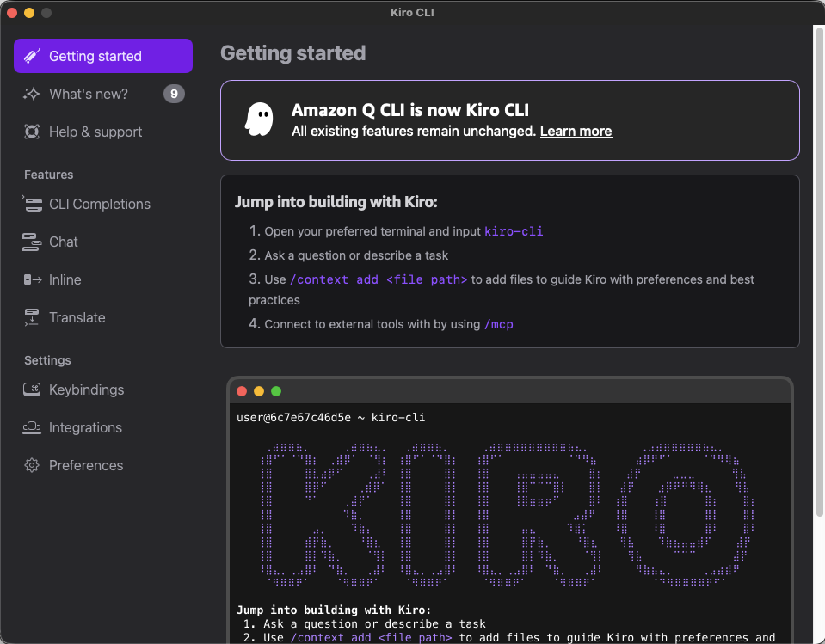Click the Translate feature icon

click(x=32, y=317)
